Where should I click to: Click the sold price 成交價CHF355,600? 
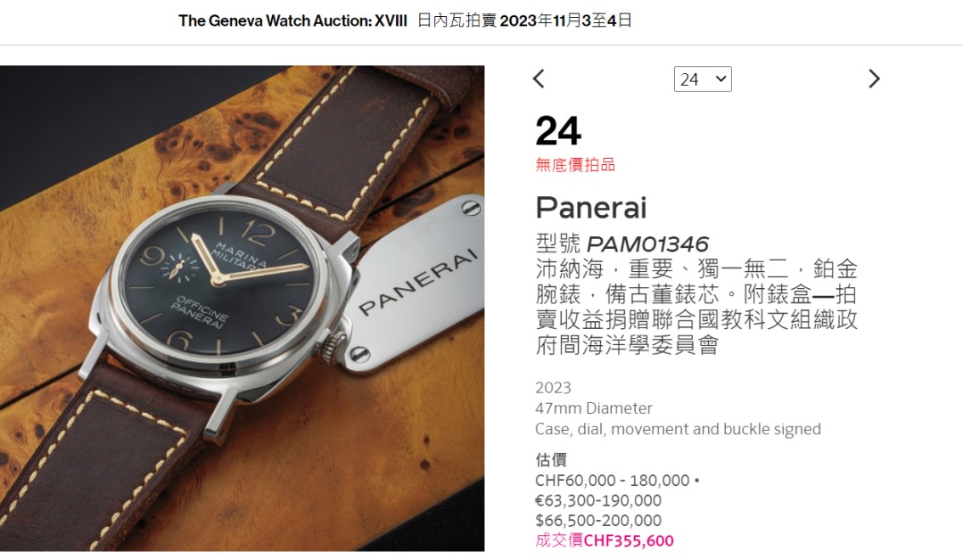pyautogui.click(x=605, y=540)
